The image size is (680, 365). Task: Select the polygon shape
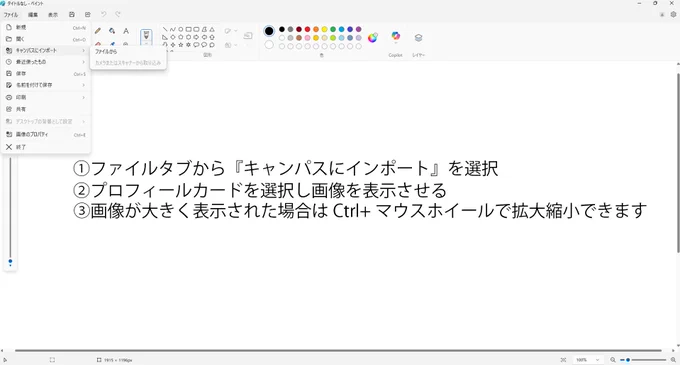tap(204, 29)
